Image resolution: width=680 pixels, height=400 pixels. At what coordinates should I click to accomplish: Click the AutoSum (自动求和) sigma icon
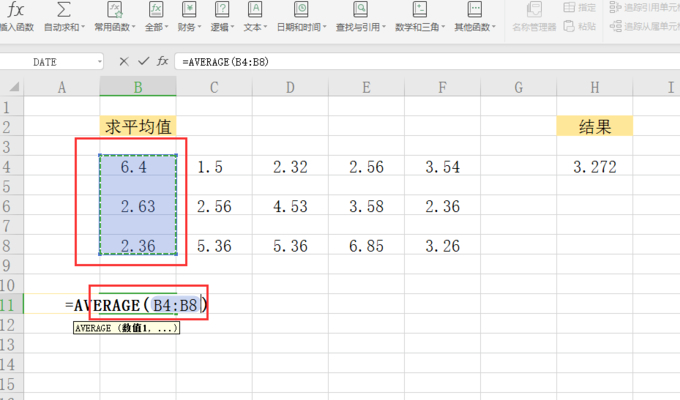pos(64,10)
